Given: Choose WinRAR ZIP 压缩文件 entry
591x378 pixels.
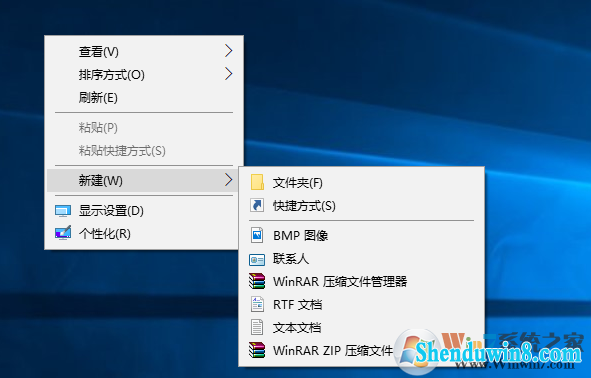Looking at the screenshot, I should coord(361,350).
